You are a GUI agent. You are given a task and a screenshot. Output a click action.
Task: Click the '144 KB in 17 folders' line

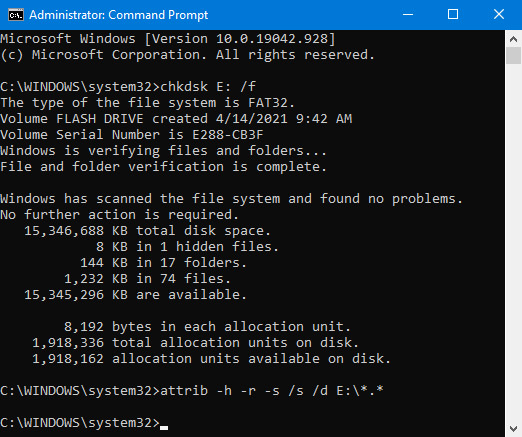click(163, 263)
